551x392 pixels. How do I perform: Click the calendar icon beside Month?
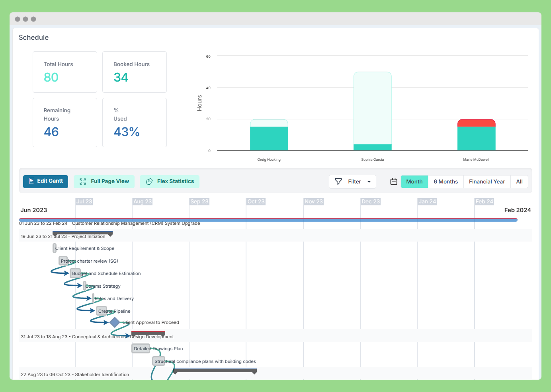[x=394, y=181]
